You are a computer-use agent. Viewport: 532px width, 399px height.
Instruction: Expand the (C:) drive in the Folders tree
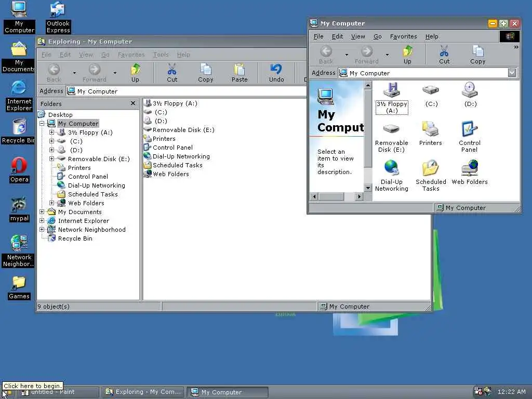[51, 141]
